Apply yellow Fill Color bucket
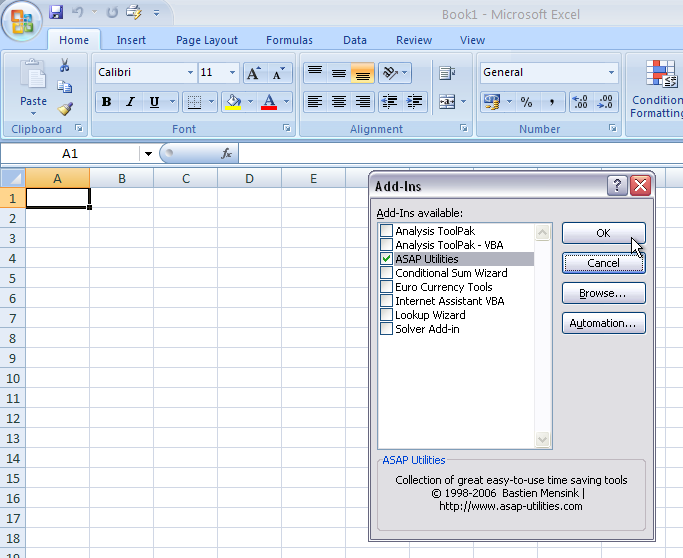The width and height of the screenshot is (683, 558). point(233,102)
